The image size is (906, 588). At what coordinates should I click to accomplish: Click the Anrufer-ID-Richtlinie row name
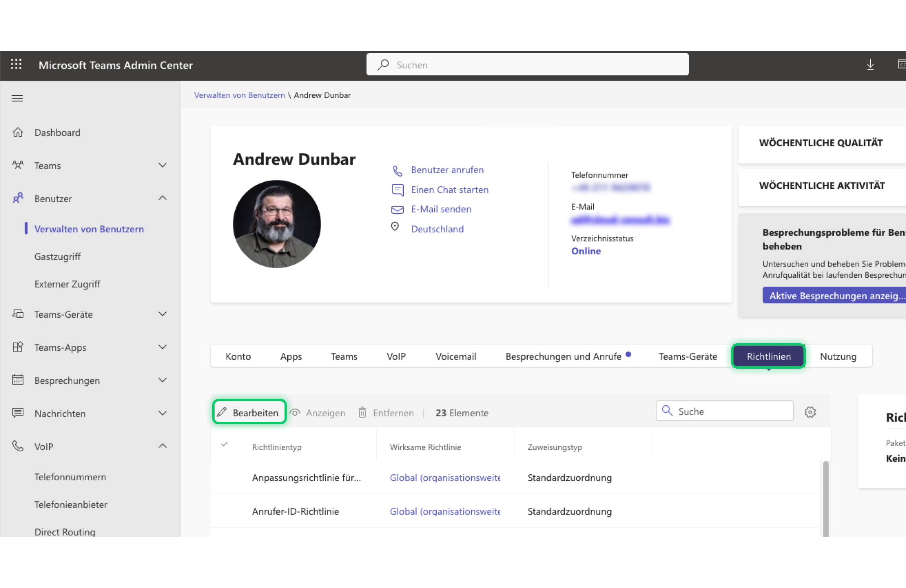coord(296,511)
